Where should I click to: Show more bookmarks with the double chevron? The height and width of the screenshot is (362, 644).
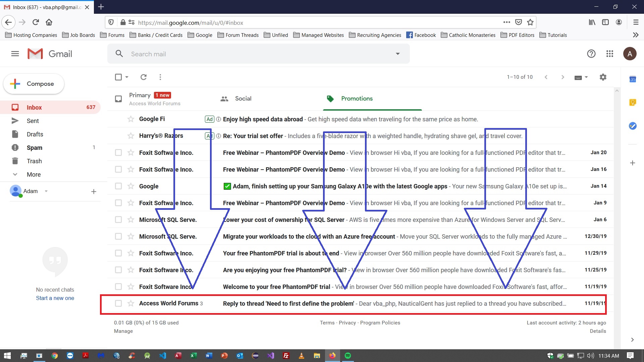[x=635, y=35]
